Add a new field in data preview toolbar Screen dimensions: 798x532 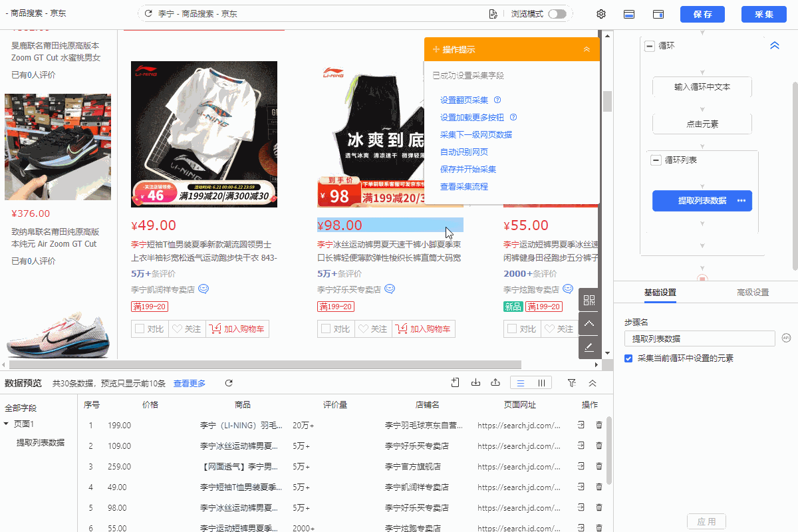click(455, 382)
